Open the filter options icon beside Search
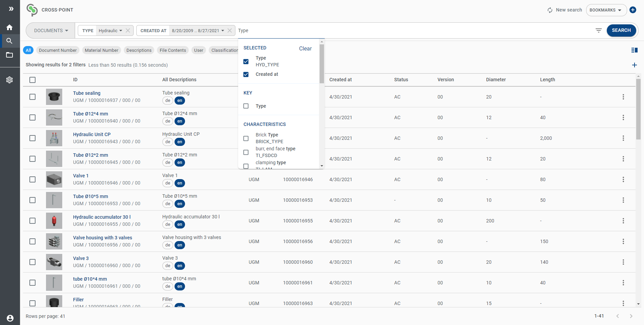This screenshot has height=325, width=644. coord(599,30)
